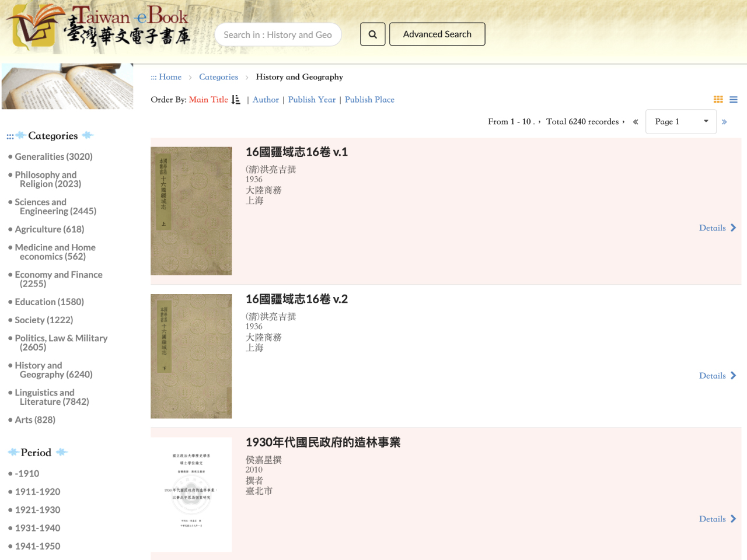
Task: Filter by period 1911-1920
Action: tap(37, 492)
